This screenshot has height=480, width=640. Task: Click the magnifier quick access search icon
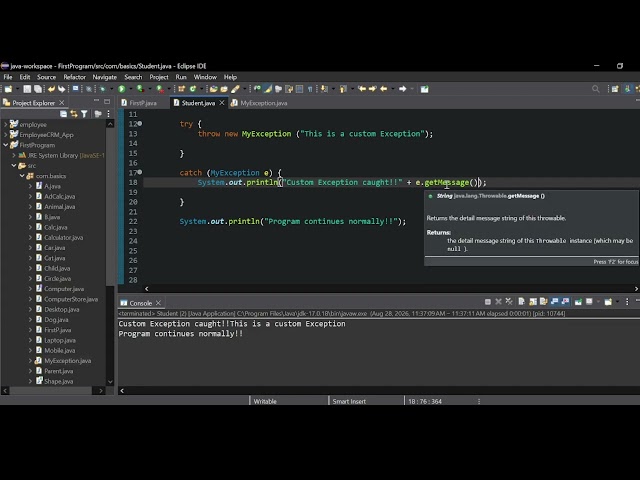point(596,89)
